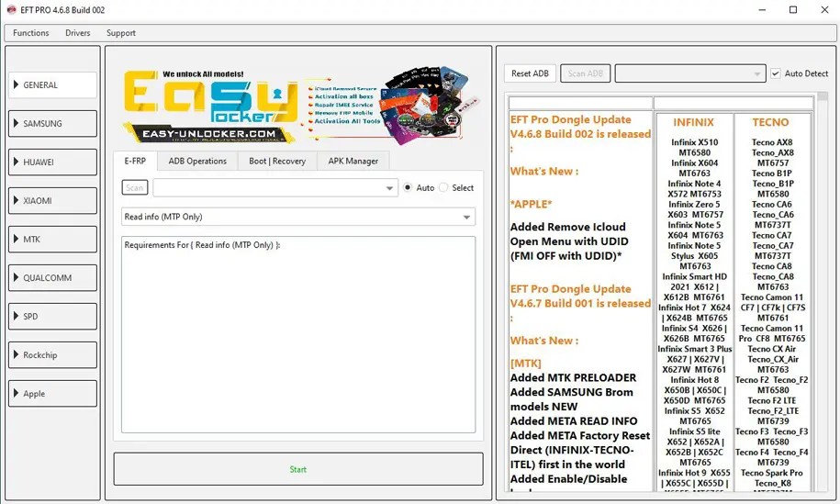
Task: Click the 'Added MTK PRELOADER' line
Action: click(x=573, y=377)
